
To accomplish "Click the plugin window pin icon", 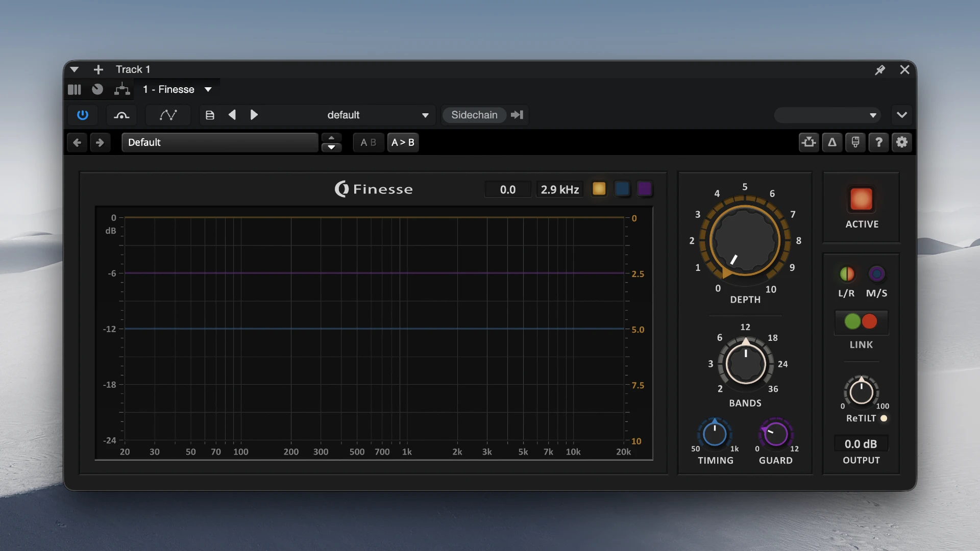I will [x=880, y=70].
